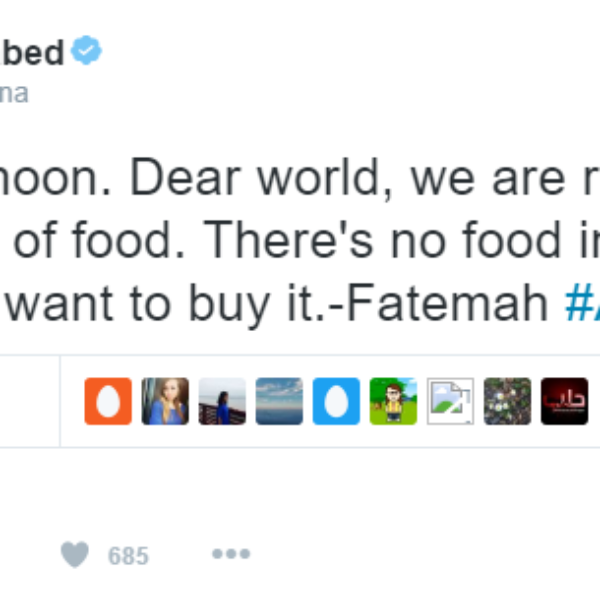
Task: Click the gray handle ending in 'na'
Action: [x=14, y=94]
